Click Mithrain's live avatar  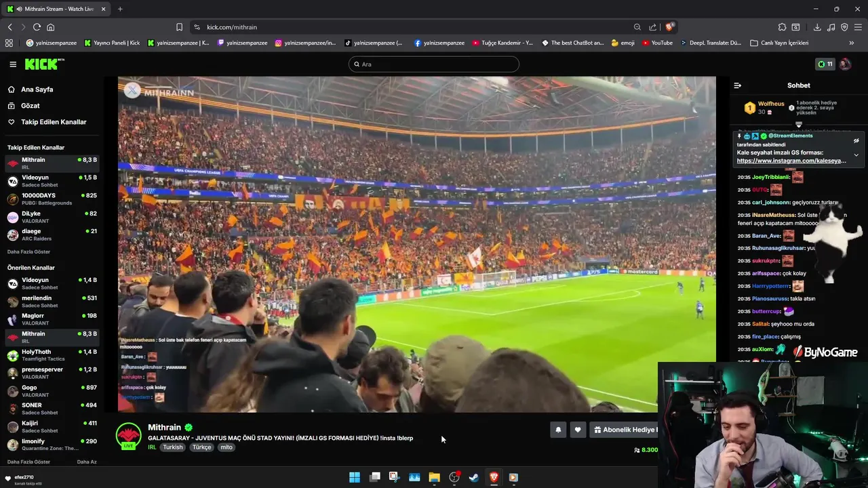point(129,436)
